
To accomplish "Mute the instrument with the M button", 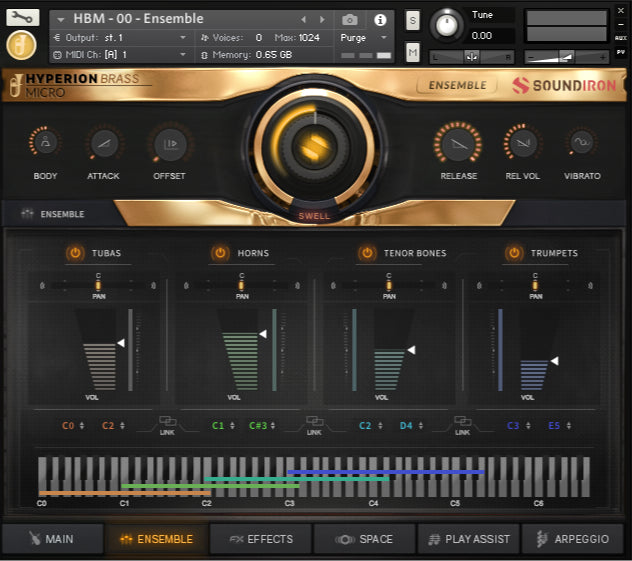I will [x=413, y=51].
